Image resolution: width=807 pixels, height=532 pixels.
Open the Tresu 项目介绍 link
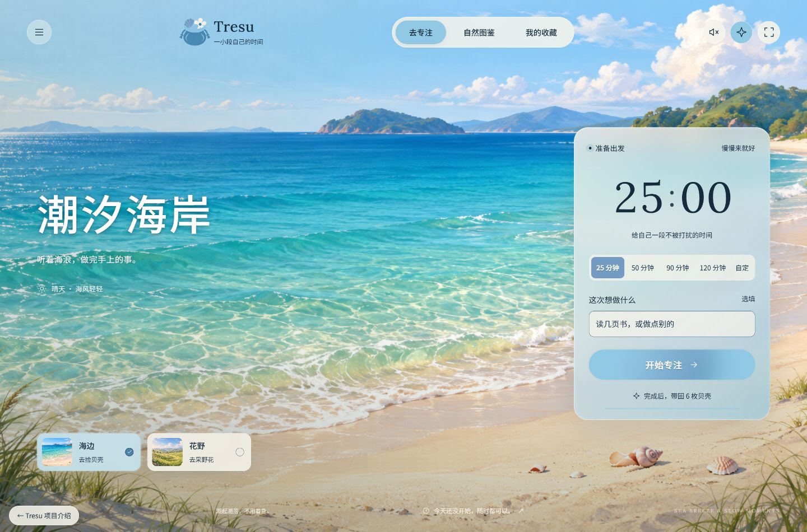44,516
